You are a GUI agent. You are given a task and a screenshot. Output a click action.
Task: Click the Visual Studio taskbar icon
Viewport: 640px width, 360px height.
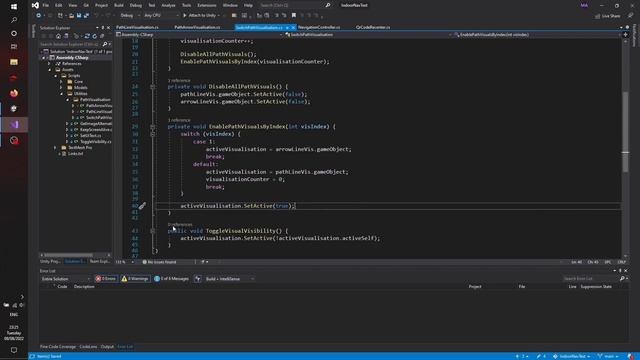tap(14, 124)
